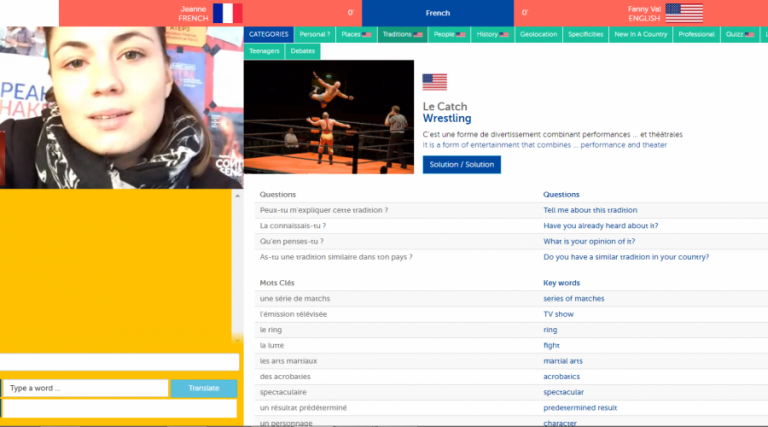Open the Teenagers category
This screenshot has width=768, height=427.
[264, 51]
